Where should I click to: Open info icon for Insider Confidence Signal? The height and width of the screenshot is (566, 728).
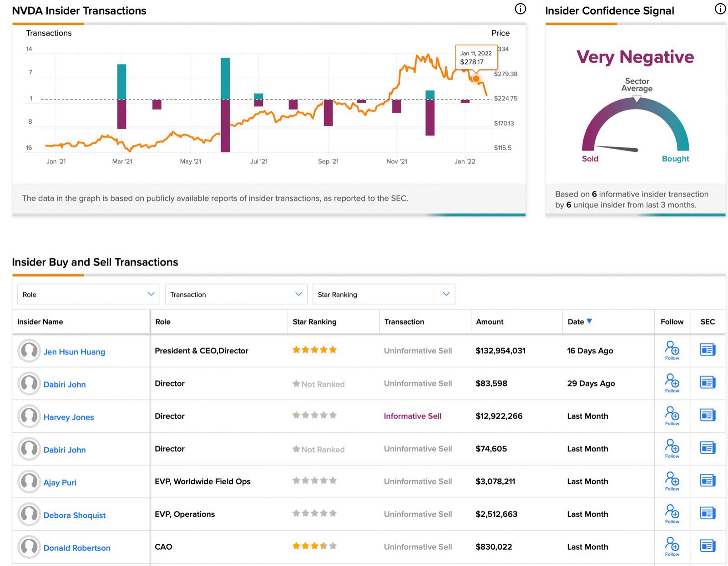click(720, 9)
